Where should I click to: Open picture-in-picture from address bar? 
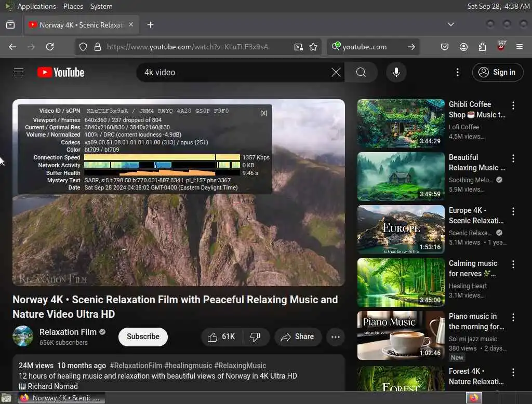[299, 47]
